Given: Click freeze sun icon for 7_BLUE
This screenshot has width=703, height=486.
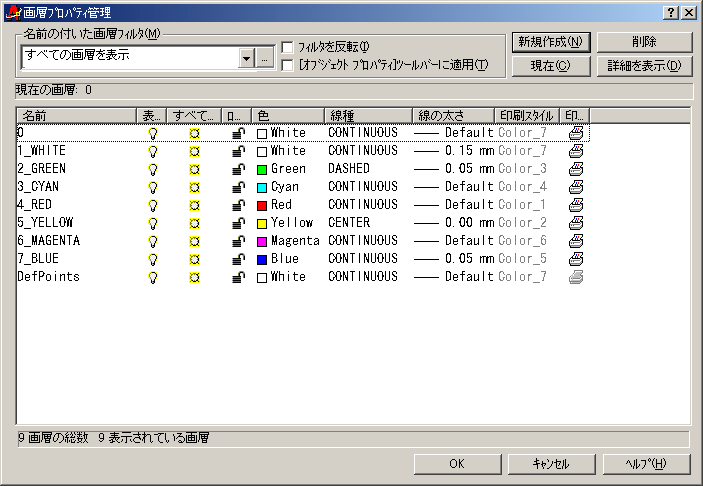Looking at the screenshot, I should pos(194,259).
